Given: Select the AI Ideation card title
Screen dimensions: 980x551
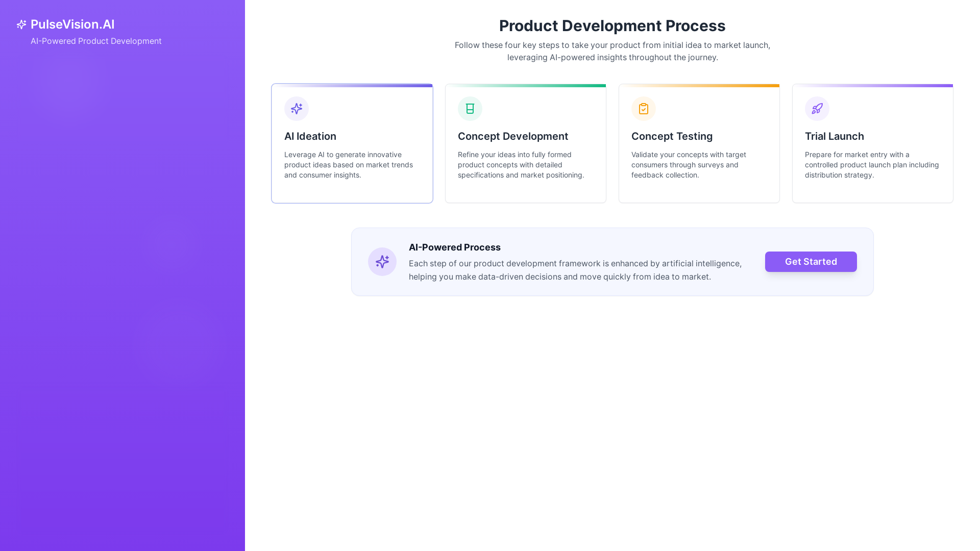Looking at the screenshot, I should click(x=310, y=136).
